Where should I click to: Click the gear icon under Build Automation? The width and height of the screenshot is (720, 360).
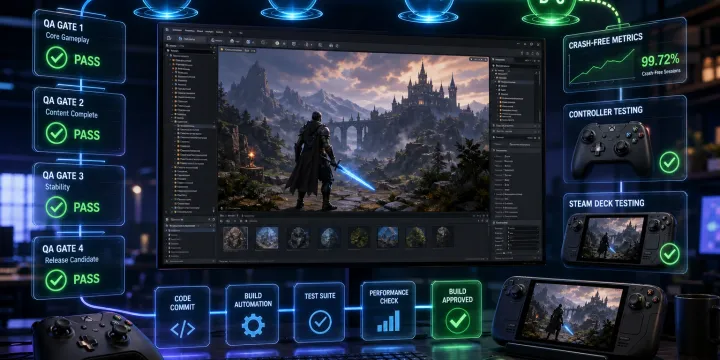point(253,325)
